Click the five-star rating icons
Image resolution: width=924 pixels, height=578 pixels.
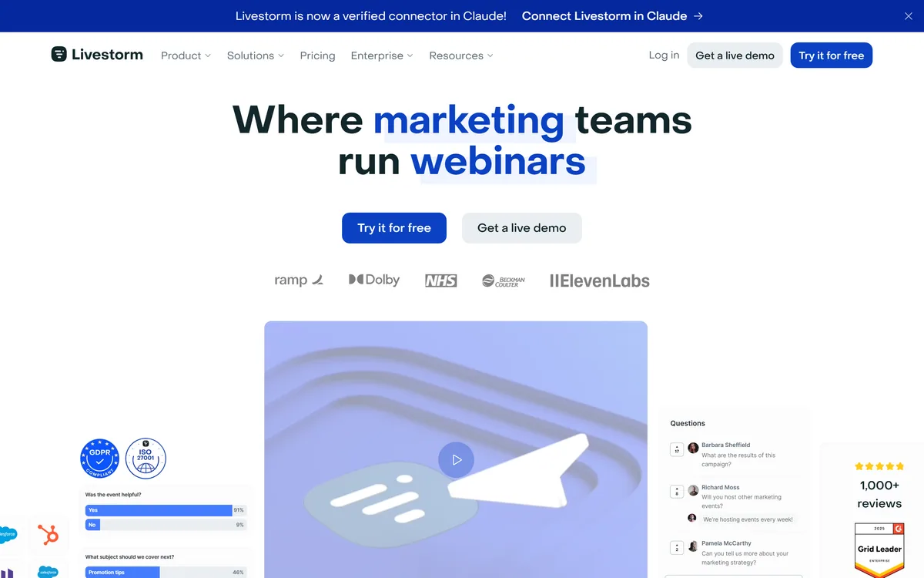[x=879, y=466]
